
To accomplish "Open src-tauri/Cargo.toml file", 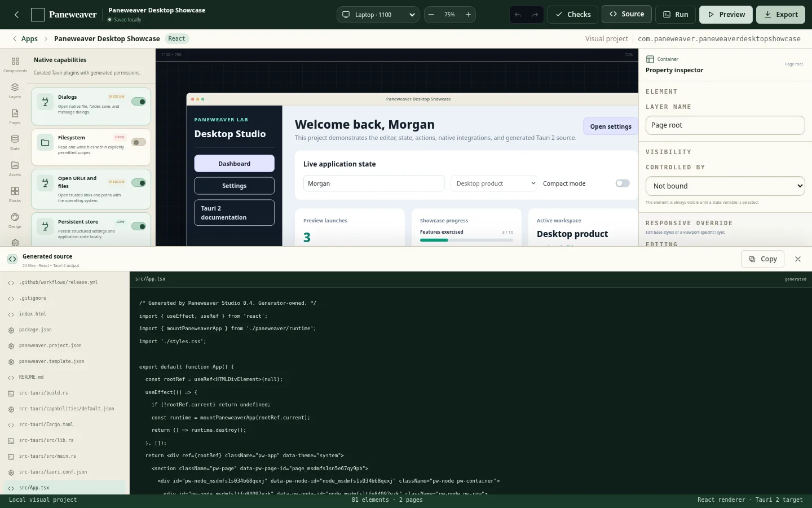I will [x=65, y=424].
